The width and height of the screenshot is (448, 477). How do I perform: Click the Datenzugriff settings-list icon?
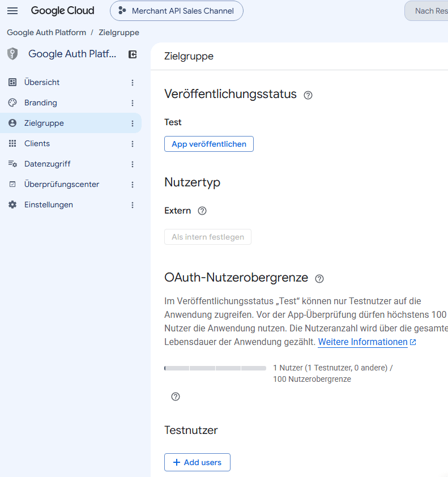coord(12,164)
